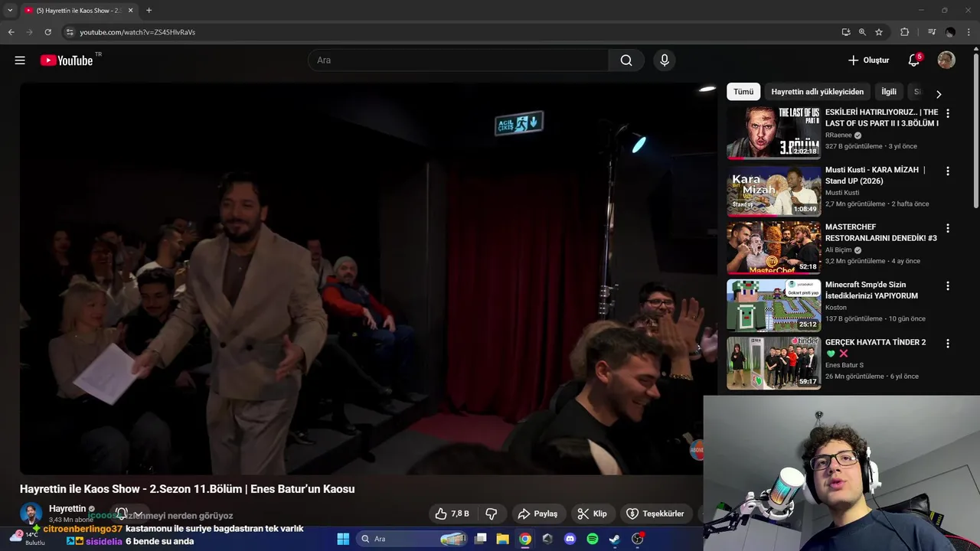Open Chrome three-dot menu
The width and height of the screenshot is (980, 551).
point(969,32)
